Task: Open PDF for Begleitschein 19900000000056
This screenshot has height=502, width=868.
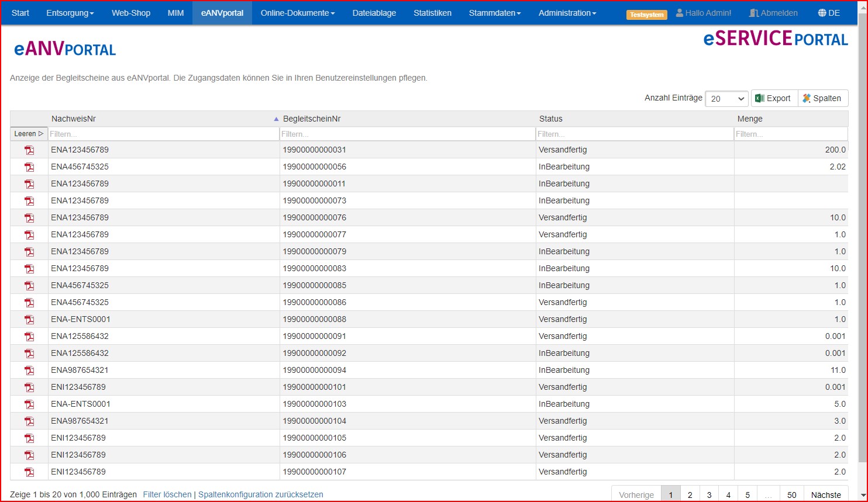Action: pyautogui.click(x=29, y=167)
